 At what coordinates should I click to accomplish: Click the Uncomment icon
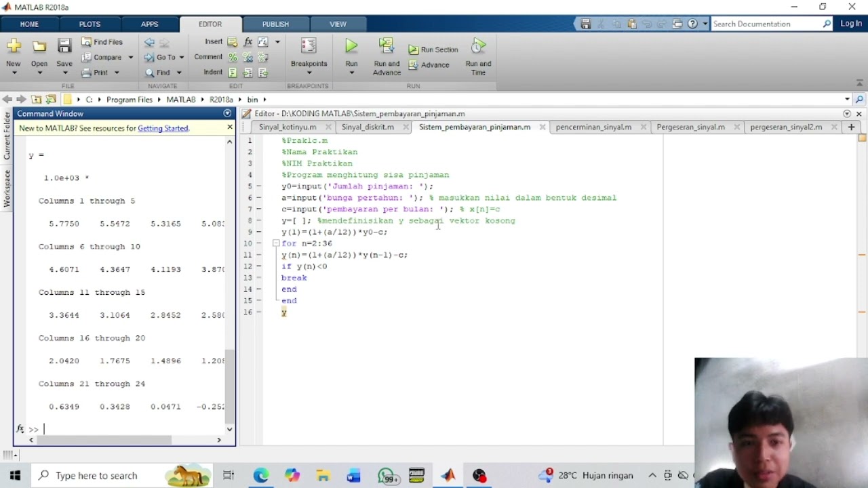pyautogui.click(x=248, y=58)
